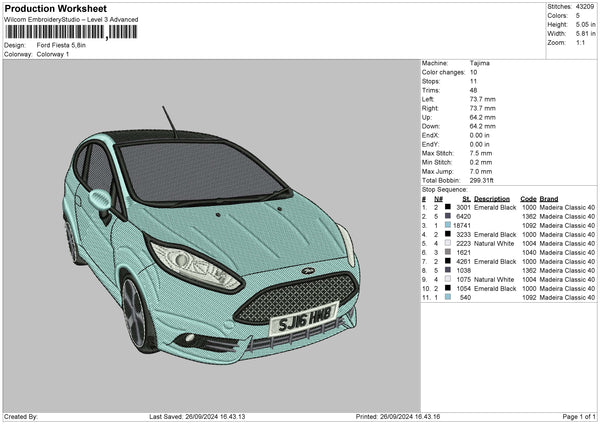
Task: Select the Max Jump value 7.0 mm
Action: [x=481, y=171]
